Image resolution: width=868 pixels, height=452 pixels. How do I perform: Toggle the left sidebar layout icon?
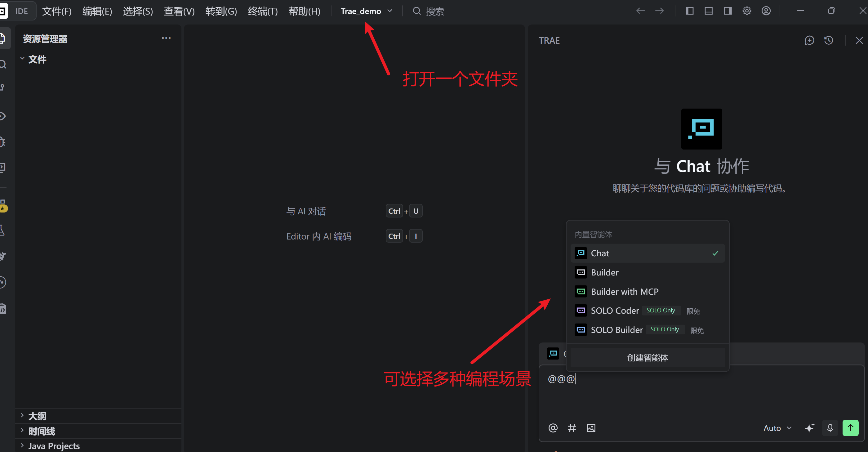689,11
